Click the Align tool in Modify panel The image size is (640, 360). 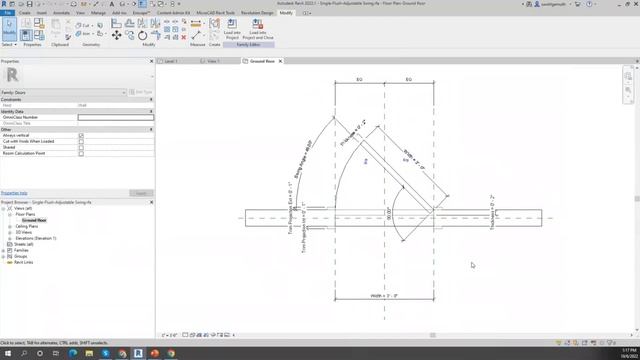point(116,24)
